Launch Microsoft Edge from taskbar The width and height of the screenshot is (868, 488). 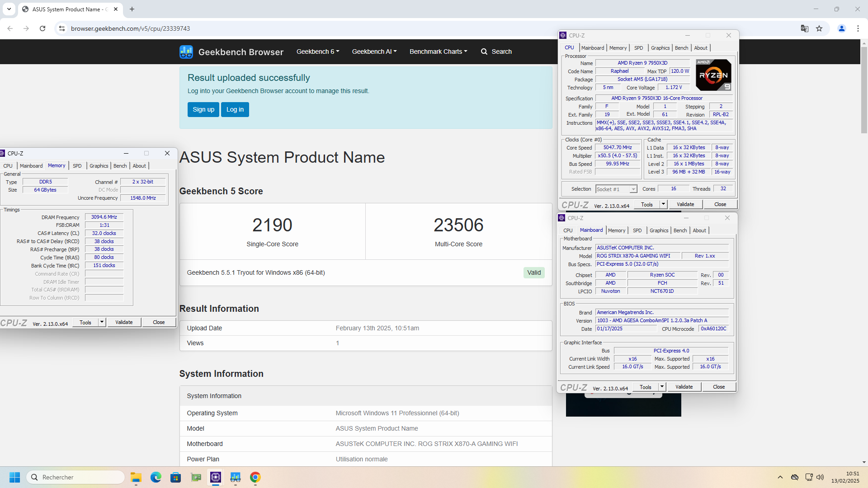[x=156, y=477]
